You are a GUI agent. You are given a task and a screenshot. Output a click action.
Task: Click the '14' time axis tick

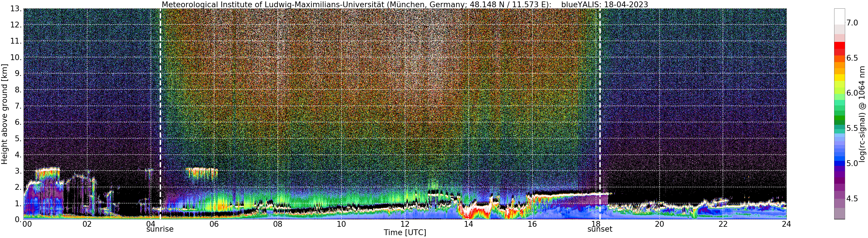468,224
